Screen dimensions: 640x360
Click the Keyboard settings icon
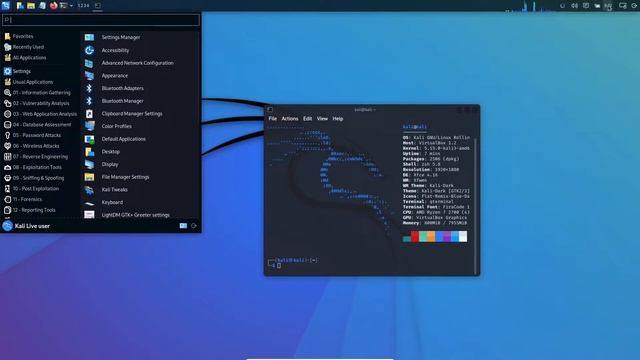click(89, 202)
